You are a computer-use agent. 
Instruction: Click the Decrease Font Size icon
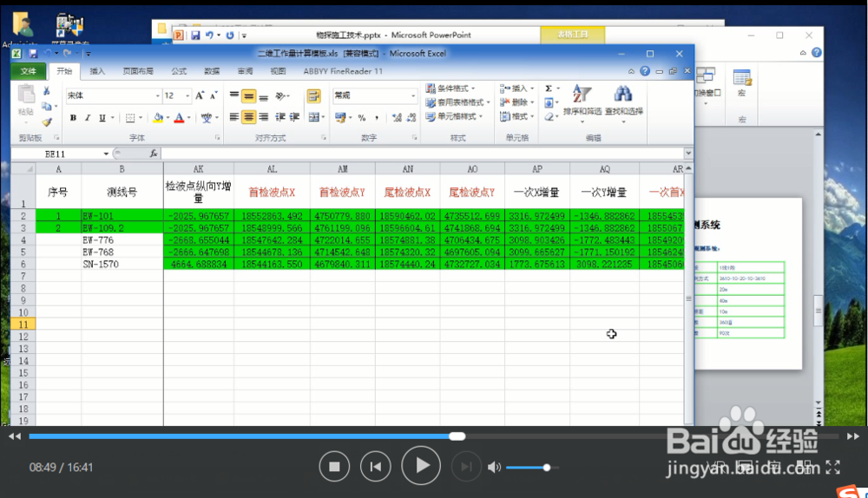click(214, 95)
